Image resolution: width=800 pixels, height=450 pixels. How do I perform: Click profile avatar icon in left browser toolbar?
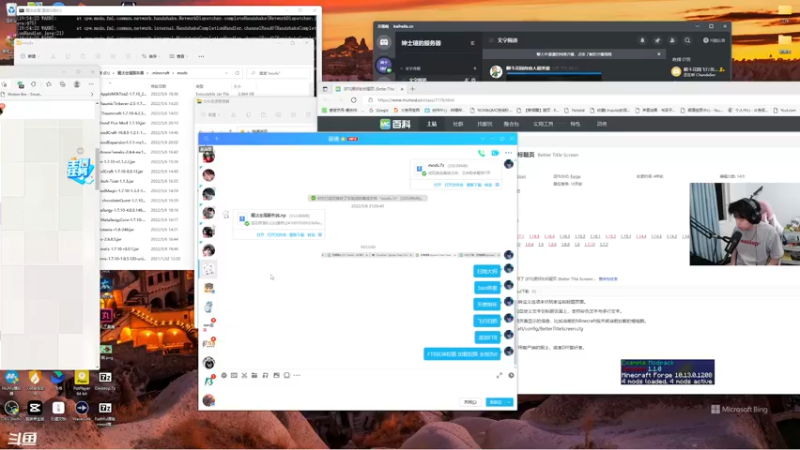[77, 84]
